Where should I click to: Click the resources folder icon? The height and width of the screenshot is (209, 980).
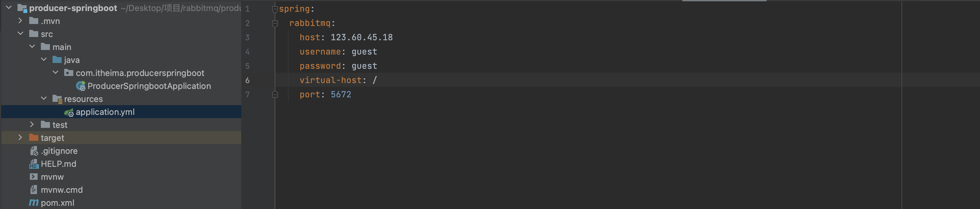(x=57, y=99)
